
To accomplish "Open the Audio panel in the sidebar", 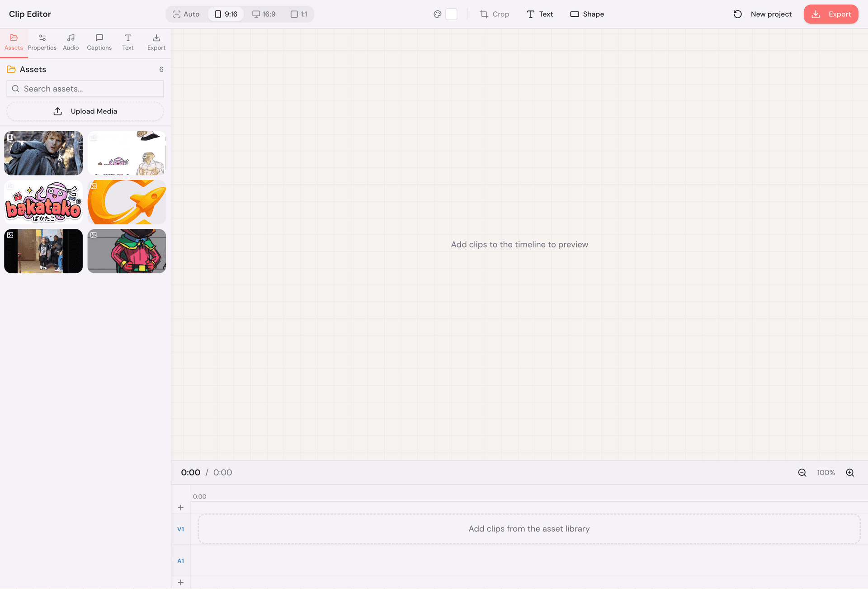I will (x=71, y=42).
